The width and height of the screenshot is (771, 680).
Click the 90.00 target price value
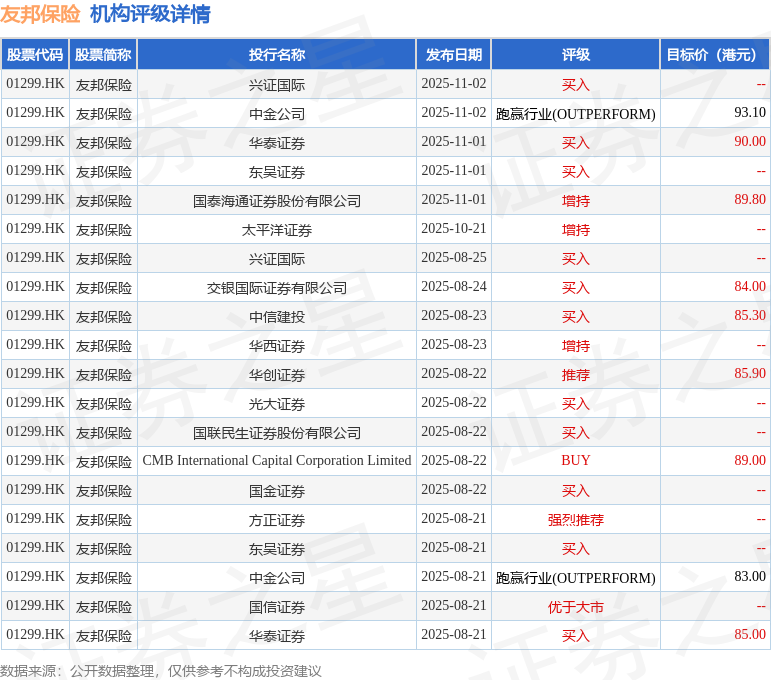(x=750, y=142)
